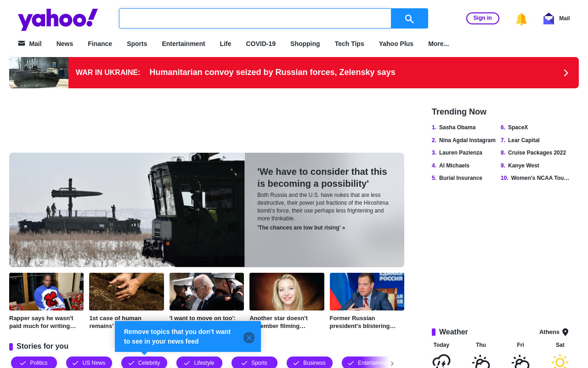
Task: Click Today's thunderstorm weather icon
Action: coord(441,362)
